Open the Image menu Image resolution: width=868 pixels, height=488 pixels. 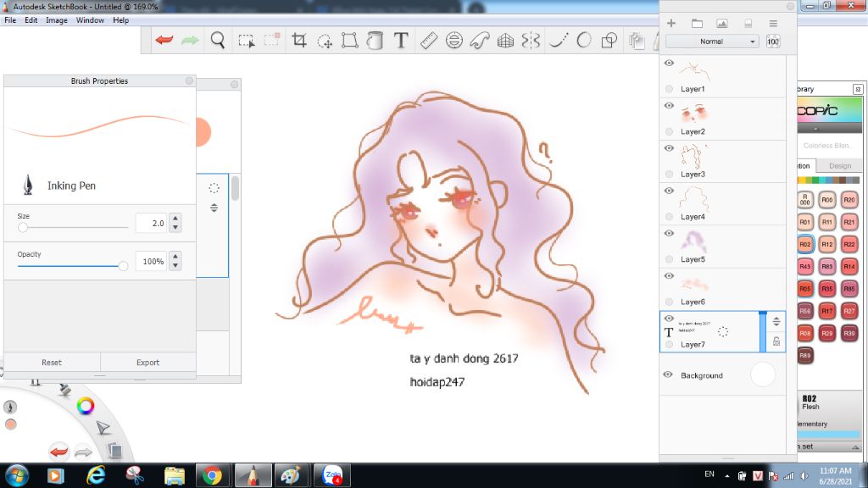(57, 20)
